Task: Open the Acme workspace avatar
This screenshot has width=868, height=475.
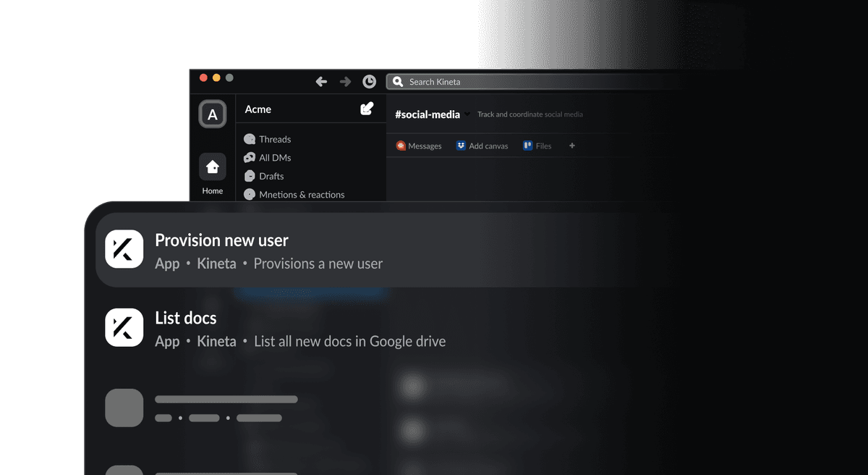Action: pos(213,114)
